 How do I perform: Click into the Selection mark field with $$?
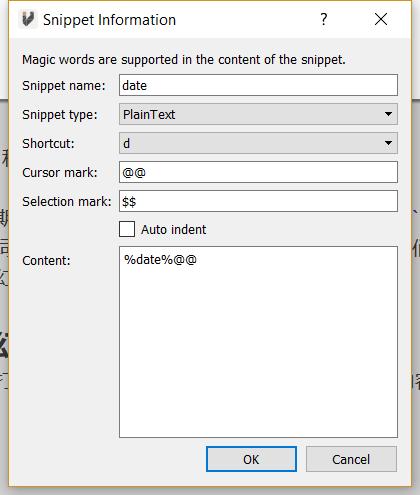(x=258, y=201)
